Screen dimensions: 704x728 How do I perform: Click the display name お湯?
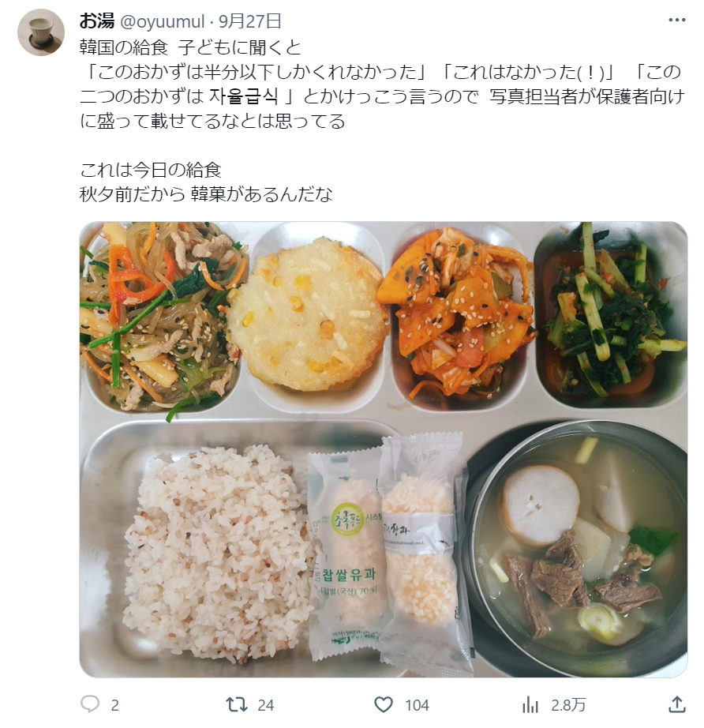point(96,21)
